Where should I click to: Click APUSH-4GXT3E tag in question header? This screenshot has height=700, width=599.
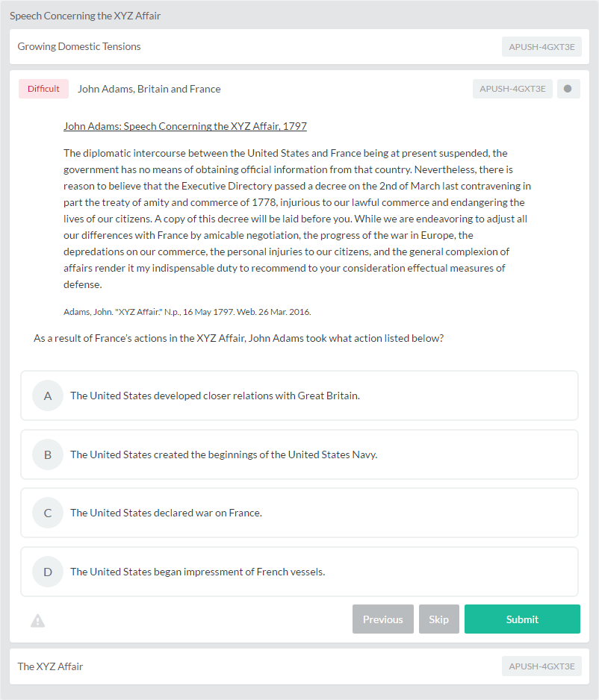click(512, 89)
